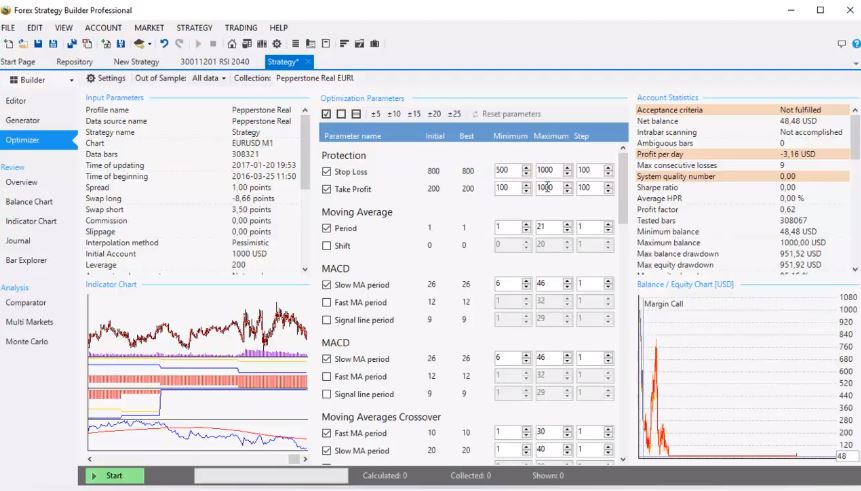Uncheck the Take Profit parameter checkbox

[326, 189]
